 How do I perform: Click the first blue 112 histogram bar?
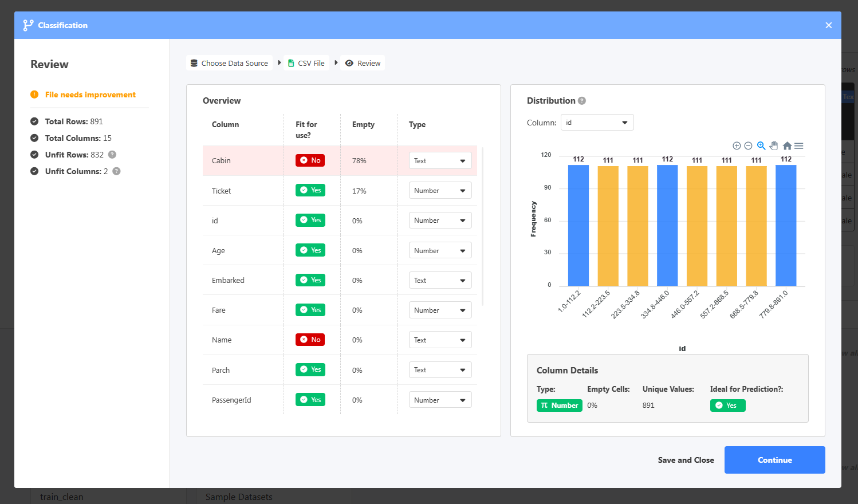point(578,226)
